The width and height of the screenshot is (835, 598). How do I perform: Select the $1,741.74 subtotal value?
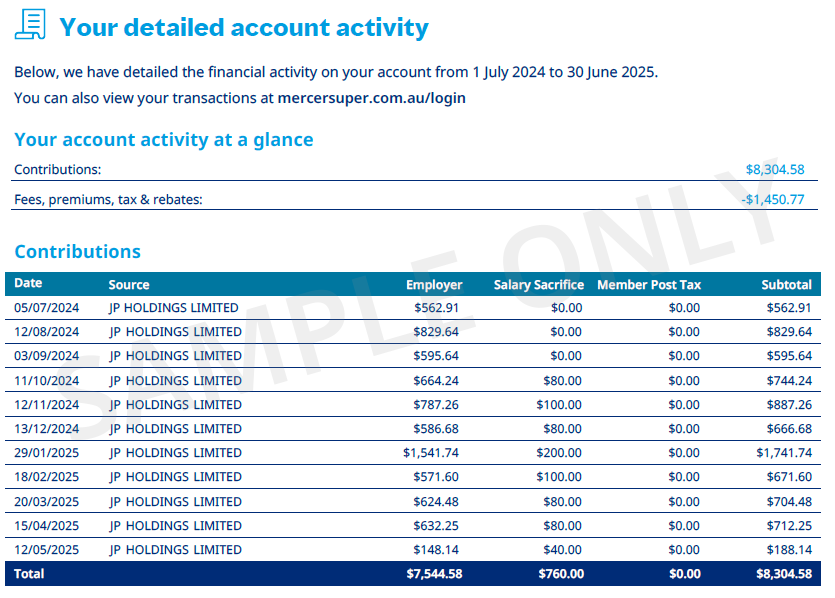point(784,453)
